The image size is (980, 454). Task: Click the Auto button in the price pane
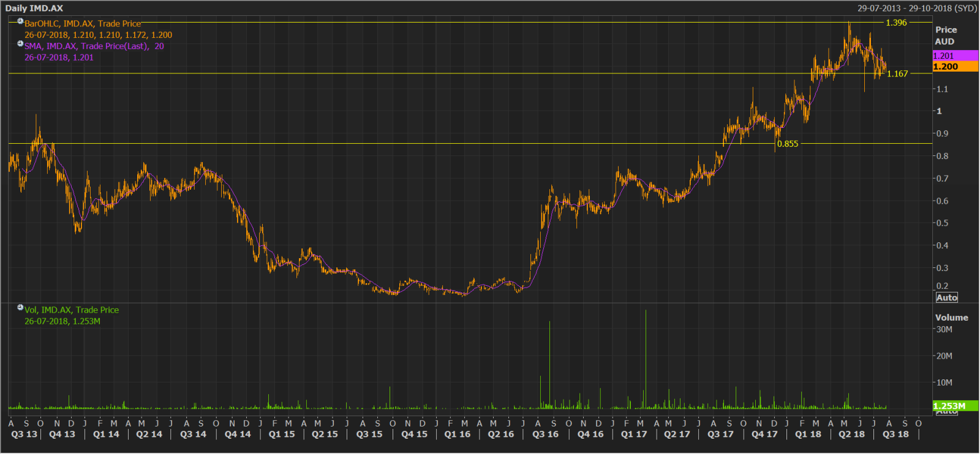point(946,297)
